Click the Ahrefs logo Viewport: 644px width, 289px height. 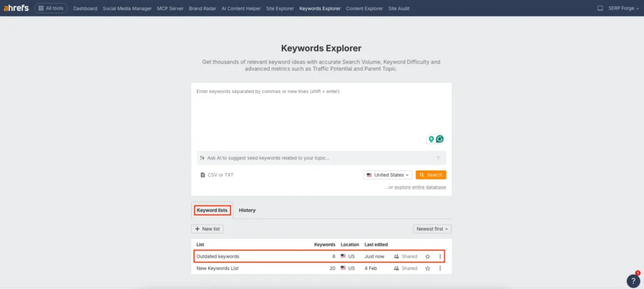(x=16, y=8)
